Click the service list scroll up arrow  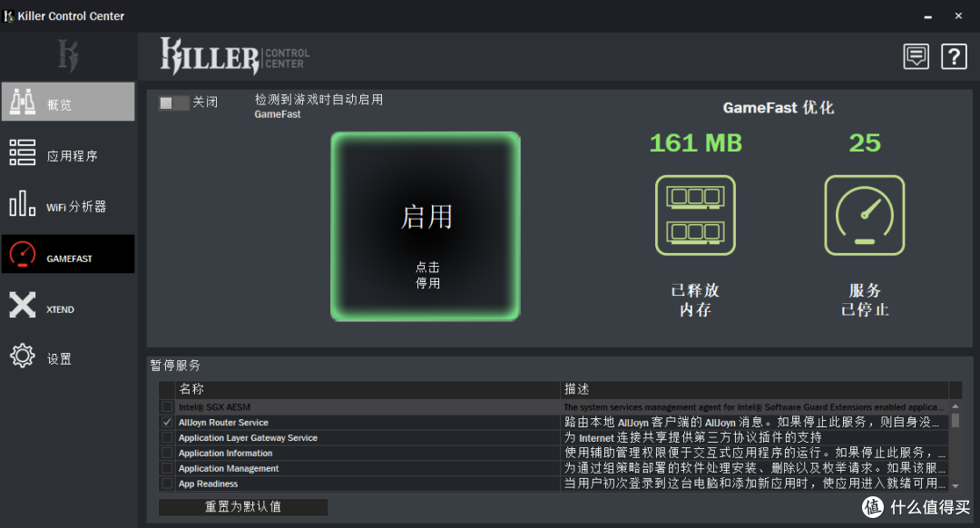[955, 406]
